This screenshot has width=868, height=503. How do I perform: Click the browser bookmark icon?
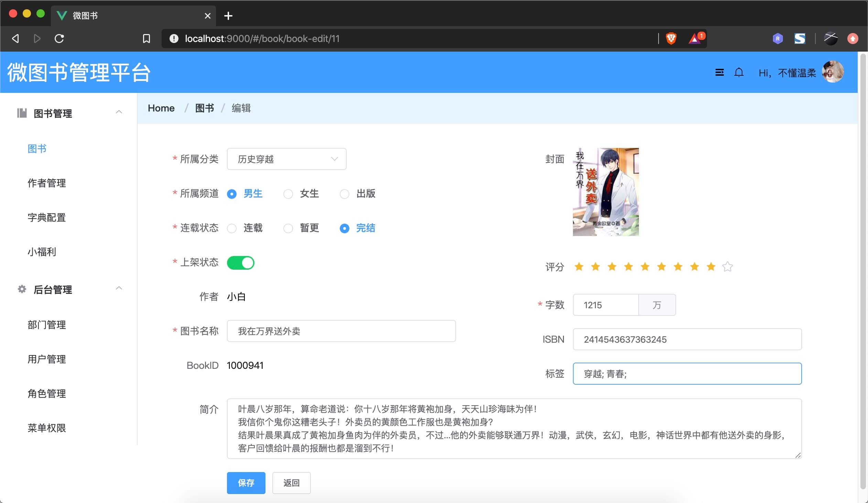click(x=147, y=39)
